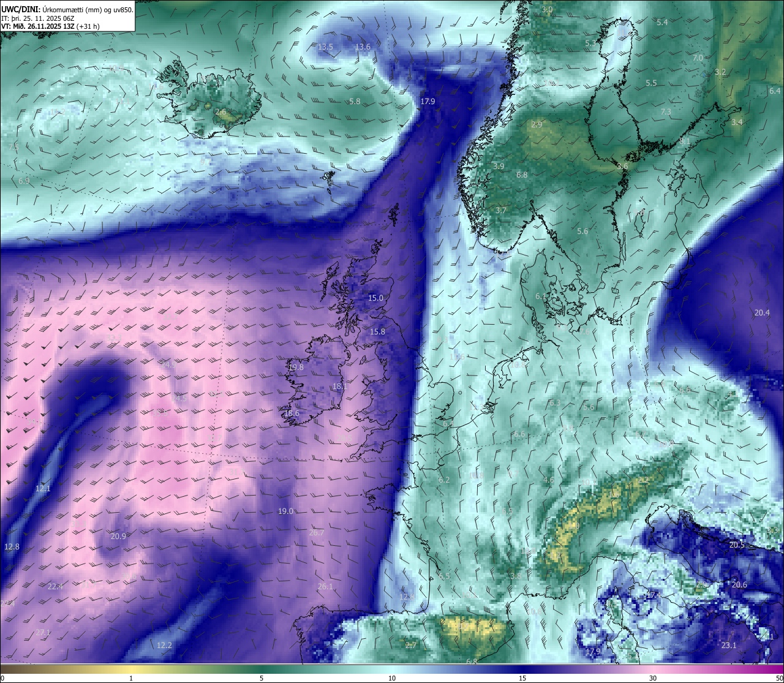
Task: Click the 17.9 value in the Norwegian Sea
Action: click(428, 101)
